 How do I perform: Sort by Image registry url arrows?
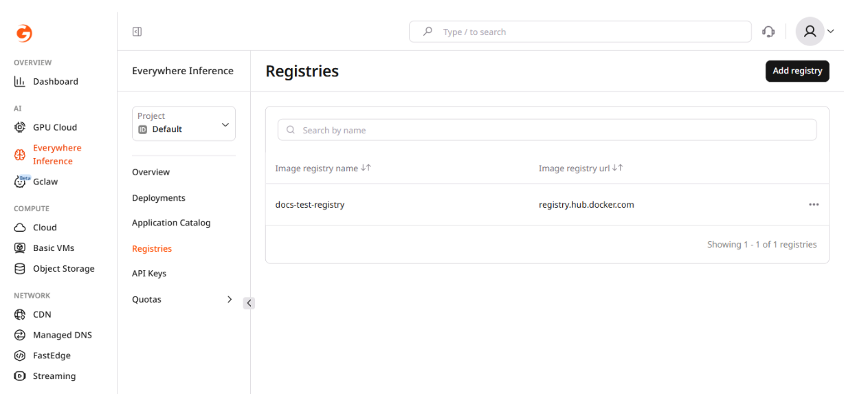pos(618,168)
